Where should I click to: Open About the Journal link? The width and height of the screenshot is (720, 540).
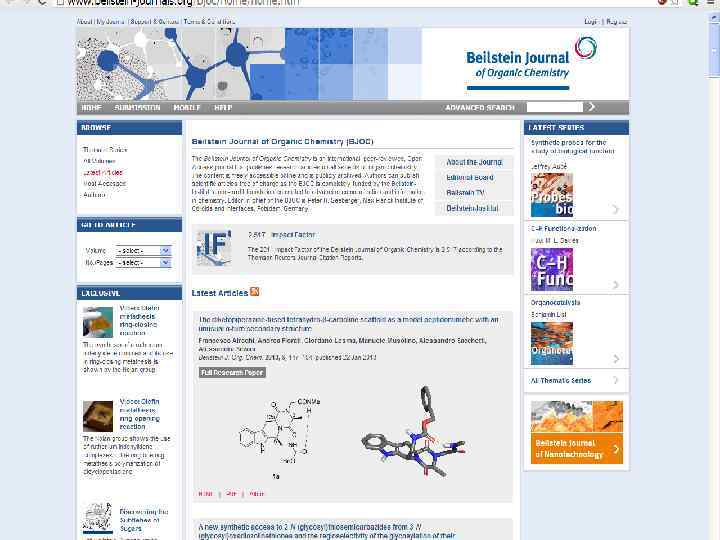(474, 162)
